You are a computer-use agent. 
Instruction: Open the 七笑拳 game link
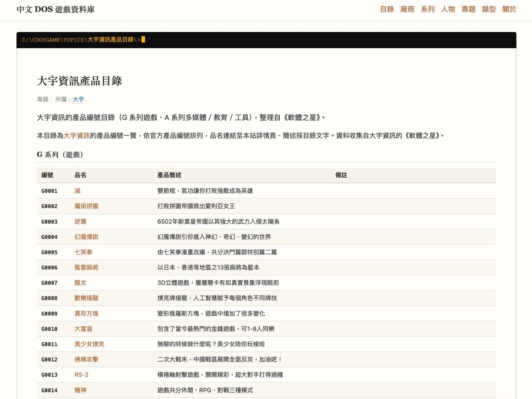pos(83,252)
